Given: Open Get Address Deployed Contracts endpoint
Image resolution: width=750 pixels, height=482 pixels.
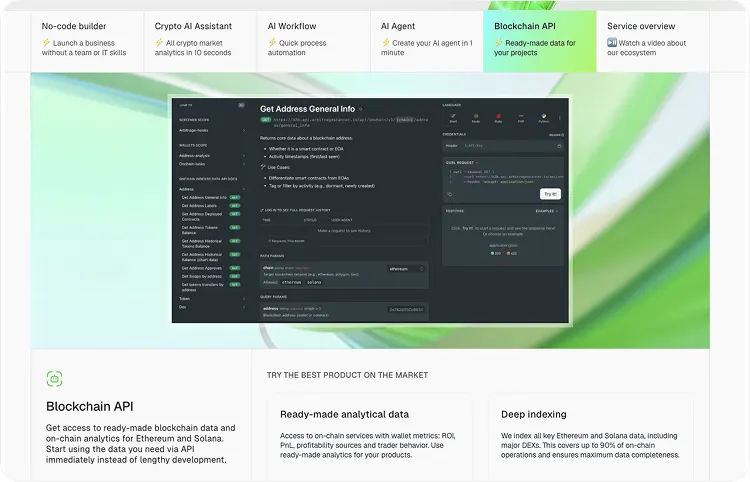Looking at the screenshot, I should pyautogui.click(x=202, y=217).
